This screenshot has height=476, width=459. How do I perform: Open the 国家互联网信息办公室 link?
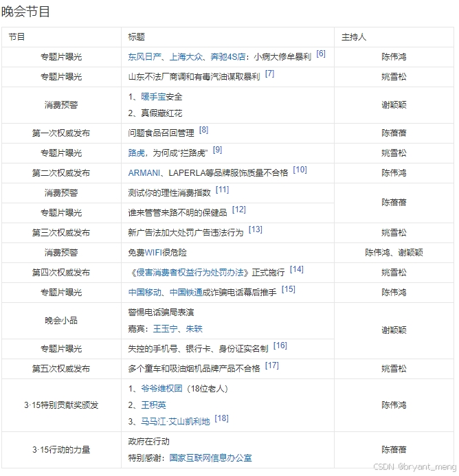click(210, 458)
